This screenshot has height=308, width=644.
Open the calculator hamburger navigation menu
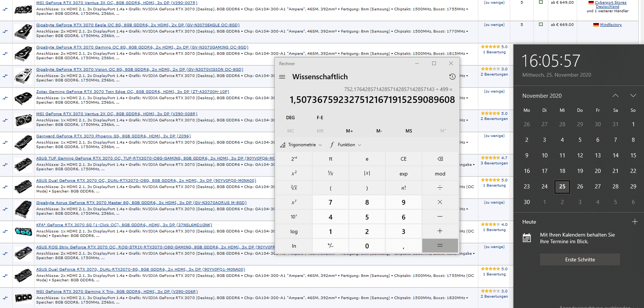click(282, 77)
